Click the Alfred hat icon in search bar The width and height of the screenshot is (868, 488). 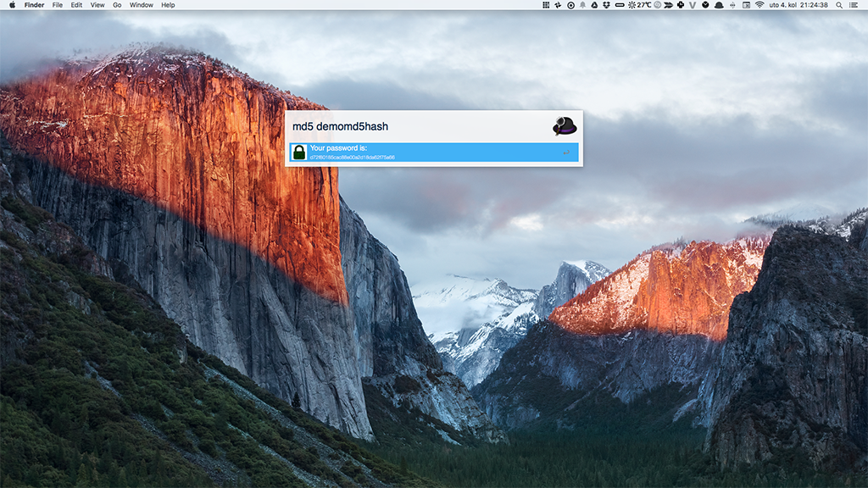coord(565,126)
